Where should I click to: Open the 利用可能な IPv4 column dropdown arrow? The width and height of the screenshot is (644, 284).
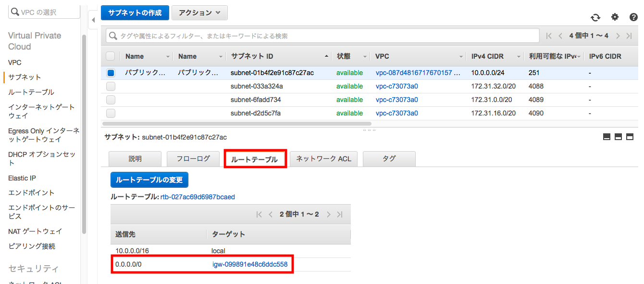tap(579, 56)
